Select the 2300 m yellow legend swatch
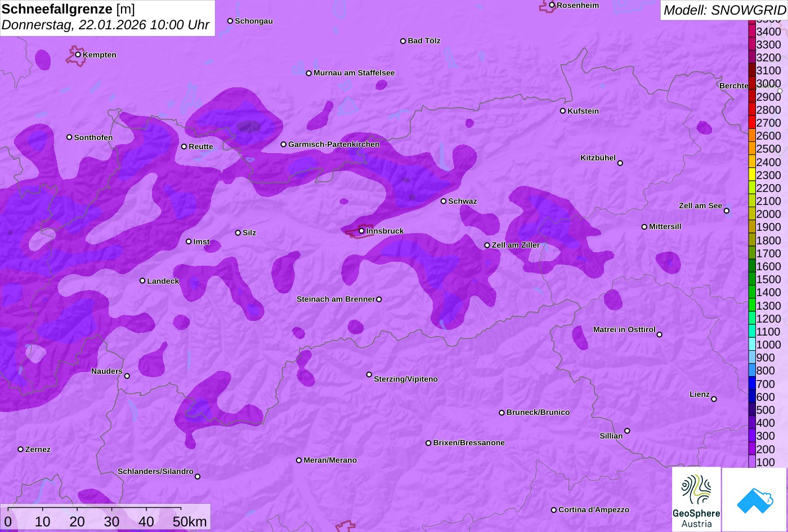 (x=752, y=175)
